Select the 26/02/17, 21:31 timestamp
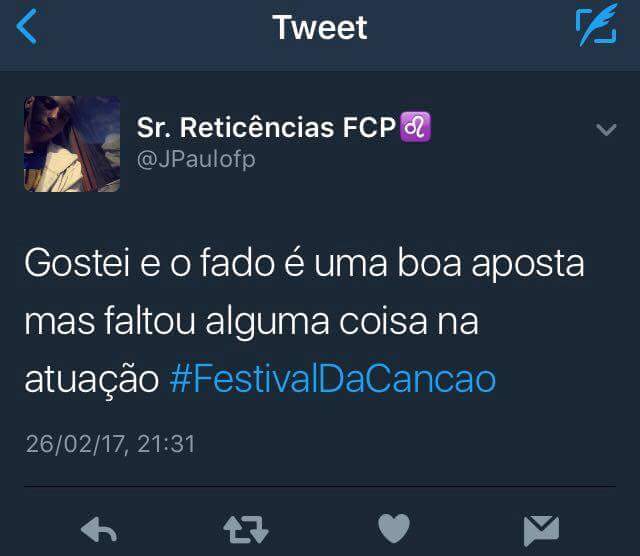 (110, 444)
